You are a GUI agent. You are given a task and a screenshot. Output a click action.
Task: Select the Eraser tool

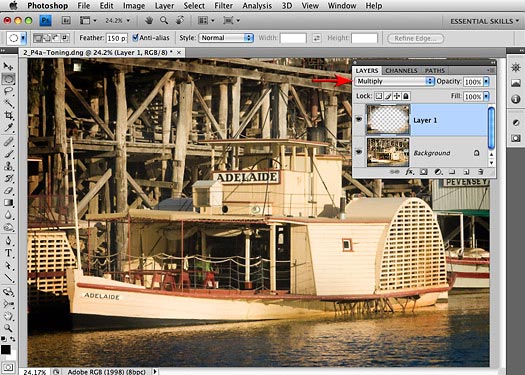(x=8, y=191)
